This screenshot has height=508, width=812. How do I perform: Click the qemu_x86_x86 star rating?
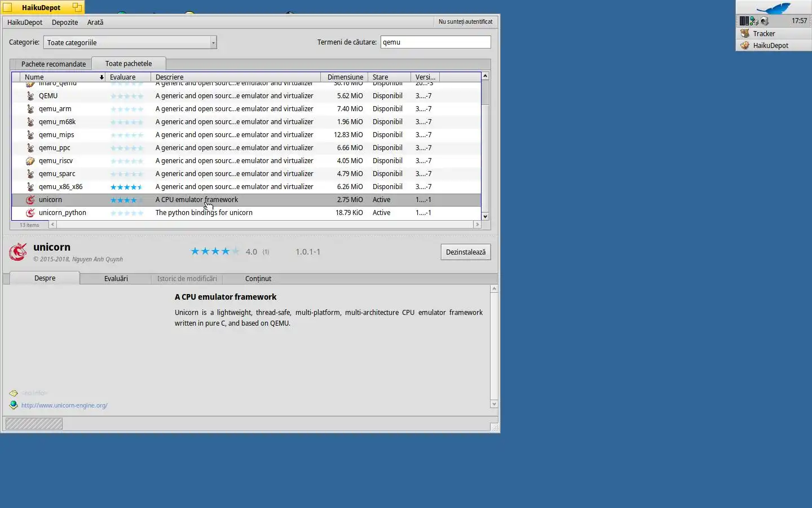(127, 187)
